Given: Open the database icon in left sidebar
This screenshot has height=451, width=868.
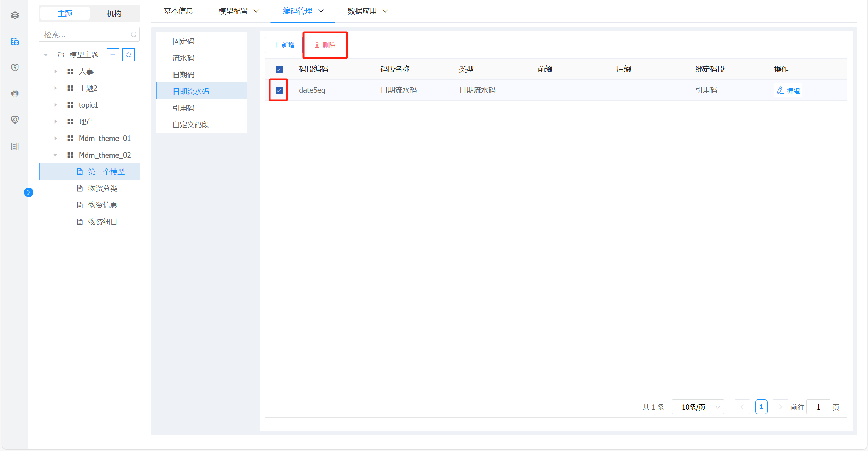Looking at the screenshot, I should (x=15, y=42).
